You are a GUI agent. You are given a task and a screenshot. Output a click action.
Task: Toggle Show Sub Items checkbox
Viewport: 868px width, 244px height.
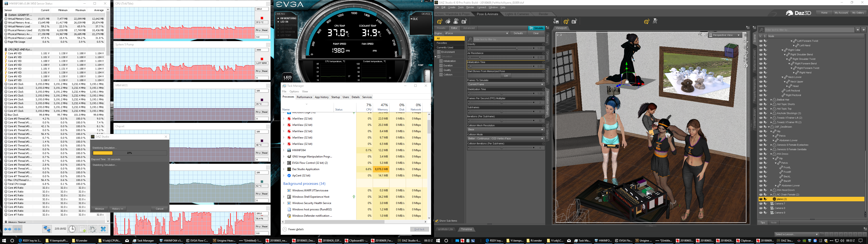coord(437,221)
